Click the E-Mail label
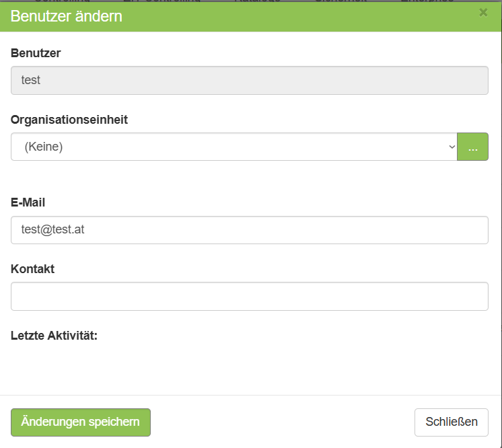The width and height of the screenshot is (502, 448). tap(28, 202)
